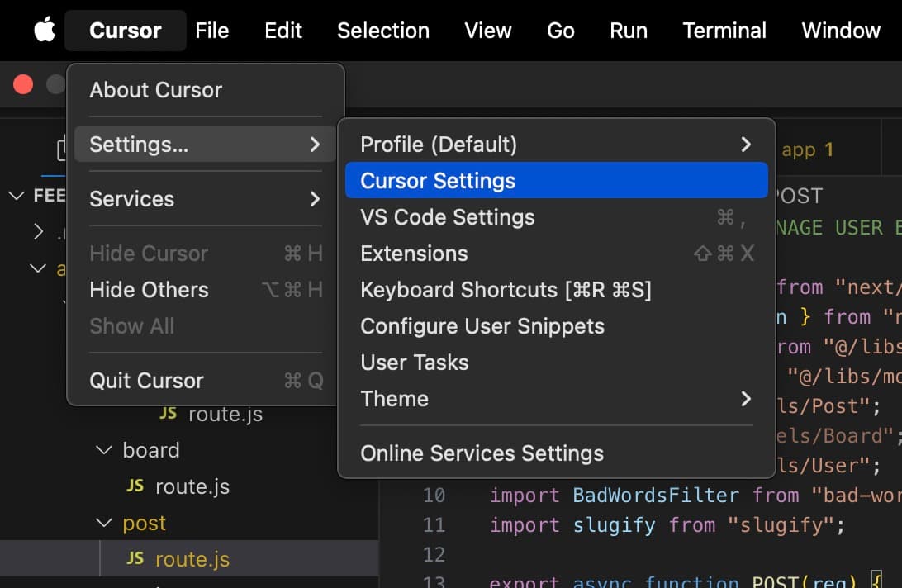This screenshot has width=902, height=588.
Task: Choose Hide Others
Action: click(206, 290)
